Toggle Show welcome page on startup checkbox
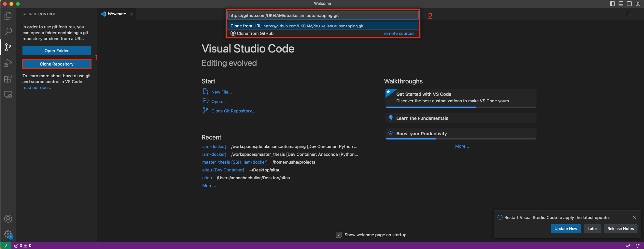Image resolution: width=644 pixels, height=249 pixels. click(x=339, y=235)
